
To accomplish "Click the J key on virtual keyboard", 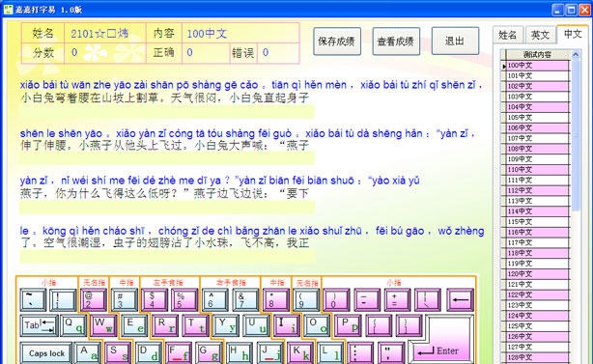I will (x=270, y=353).
